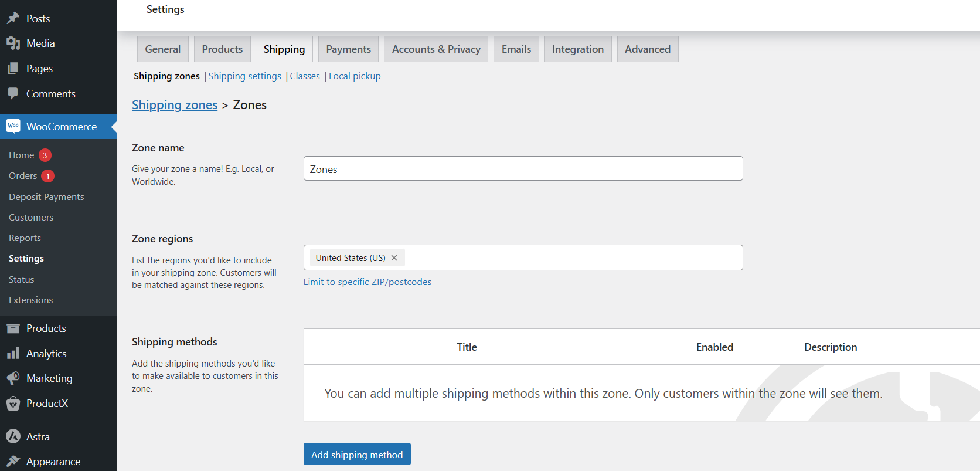The image size is (980, 471).
Task: Switch to the Payments tab
Action: (349, 49)
